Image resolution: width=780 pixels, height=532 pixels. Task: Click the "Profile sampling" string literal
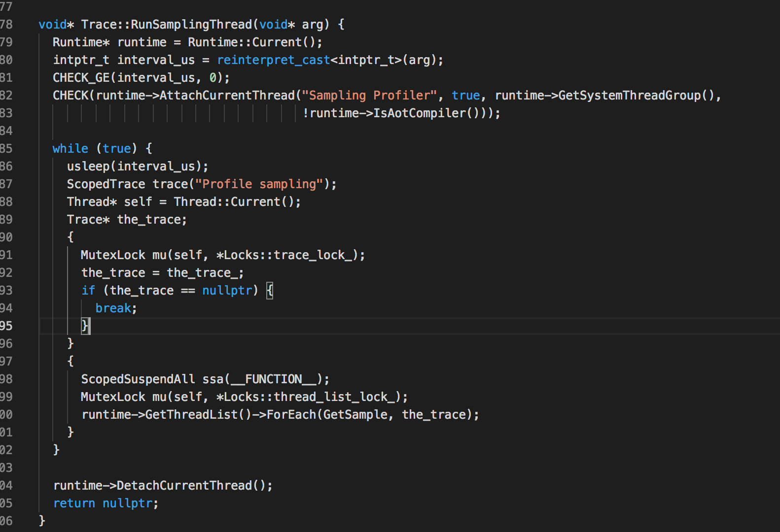click(x=259, y=184)
